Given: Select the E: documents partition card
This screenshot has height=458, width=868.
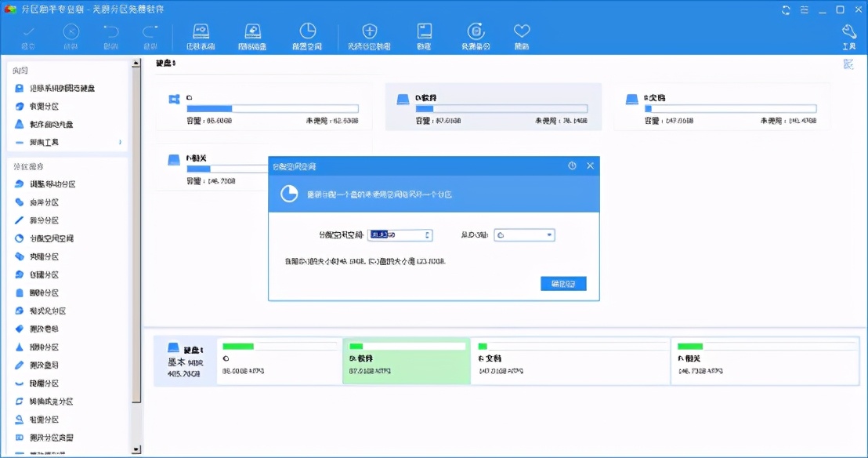Looking at the screenshot, I should pos(722,107).
